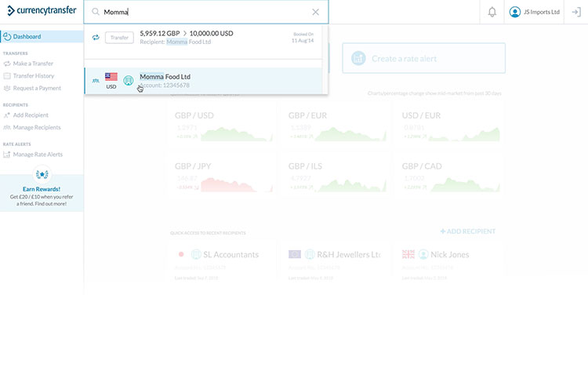Viewport: 588px width, 368px height.
Task: Click the logout arrow icon
Action: [576, 12]
